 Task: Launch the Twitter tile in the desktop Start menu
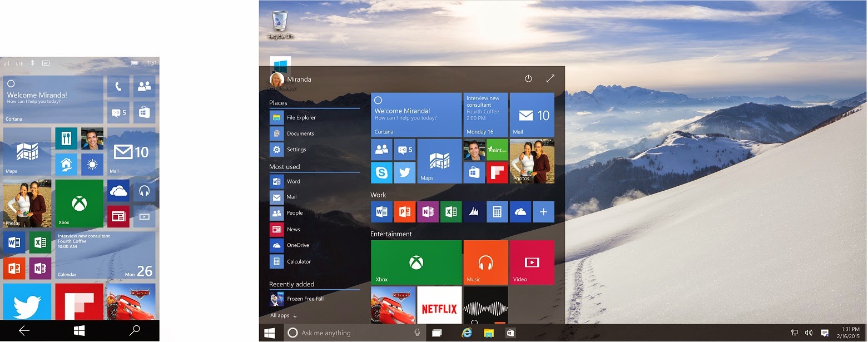(405, 172)
